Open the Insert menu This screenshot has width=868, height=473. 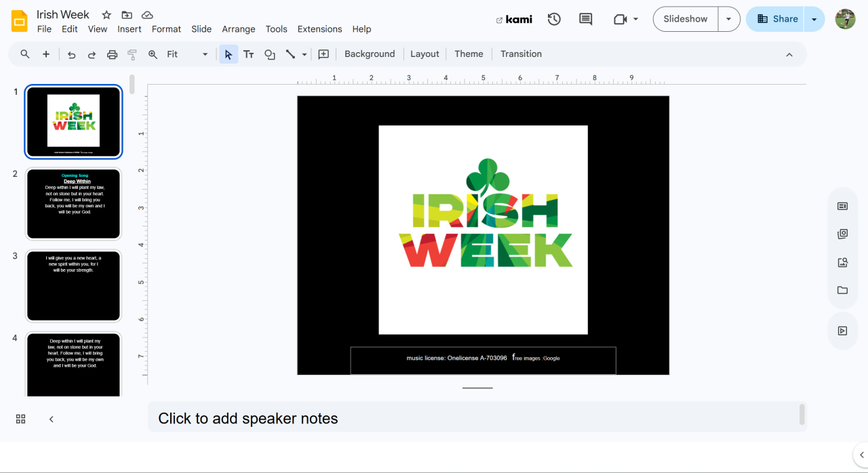[x=129, y=29]
